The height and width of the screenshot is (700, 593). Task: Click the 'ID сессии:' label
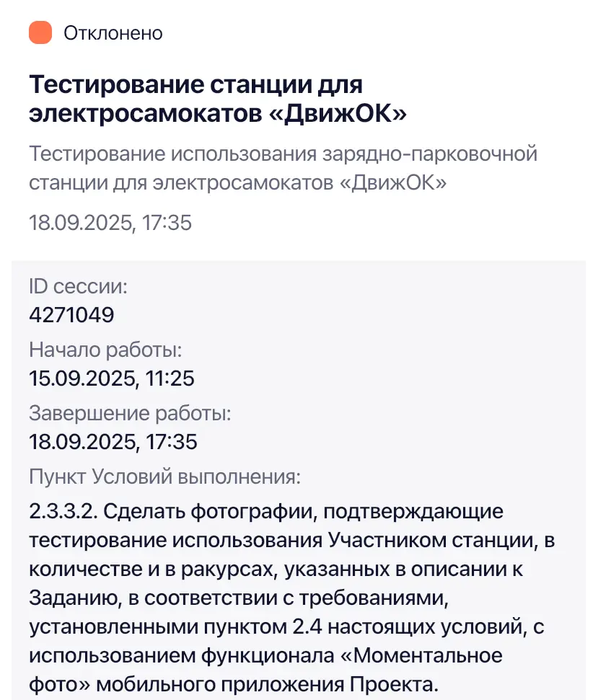(78, 286)
